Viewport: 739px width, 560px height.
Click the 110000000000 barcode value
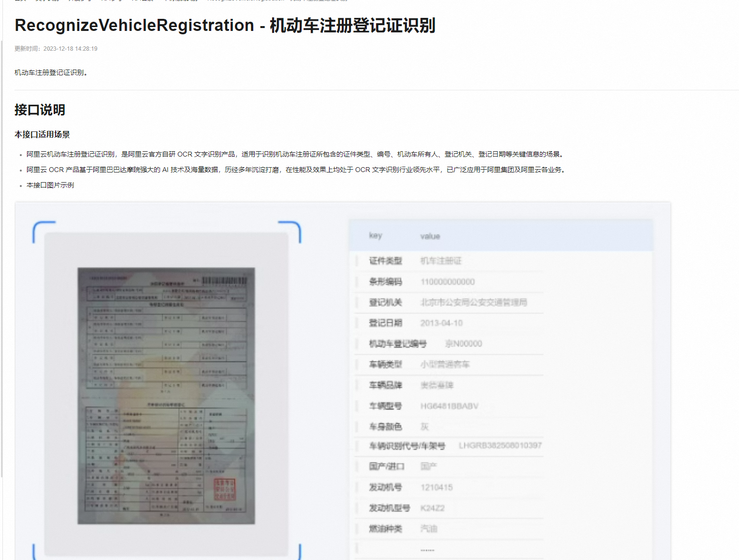(448, 282)
